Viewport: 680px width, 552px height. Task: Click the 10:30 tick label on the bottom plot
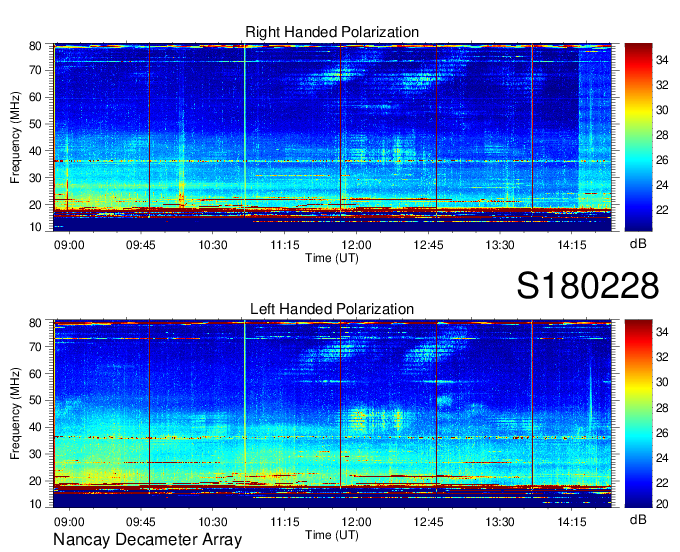tap(213, 522)
